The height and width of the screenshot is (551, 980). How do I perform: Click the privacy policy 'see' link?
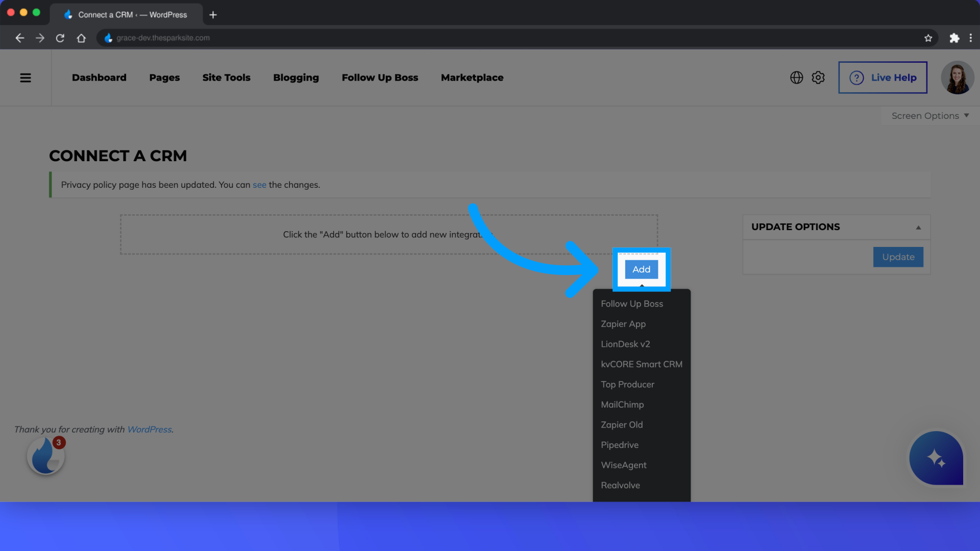[x=258, y=184]
